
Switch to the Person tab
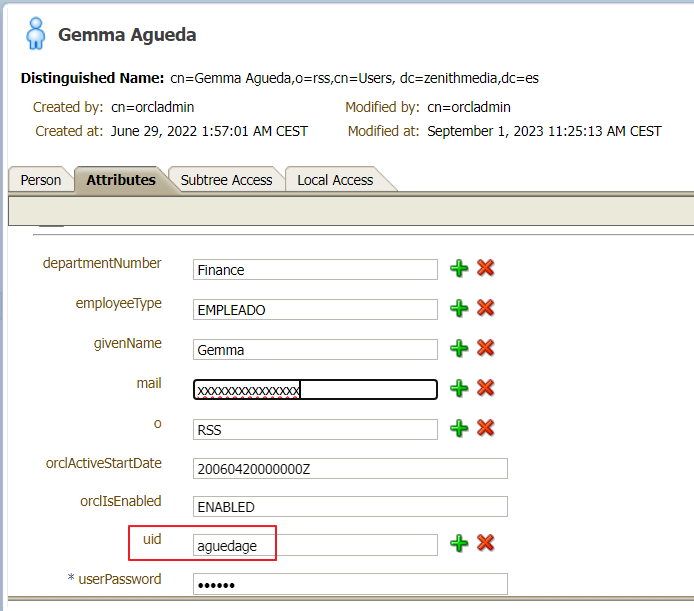[x=41, y=180]
